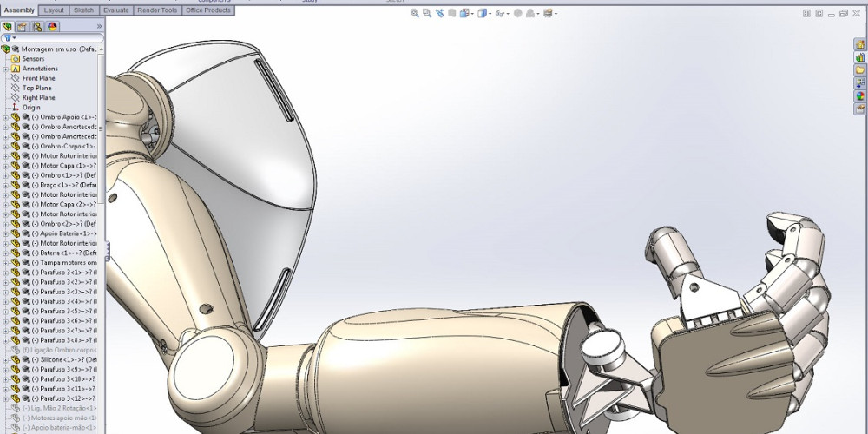The height and width of the screenshot is (434, 868).
Task: Expand the Parafuso 3<4> component
Action: click(x=5, y=302)
